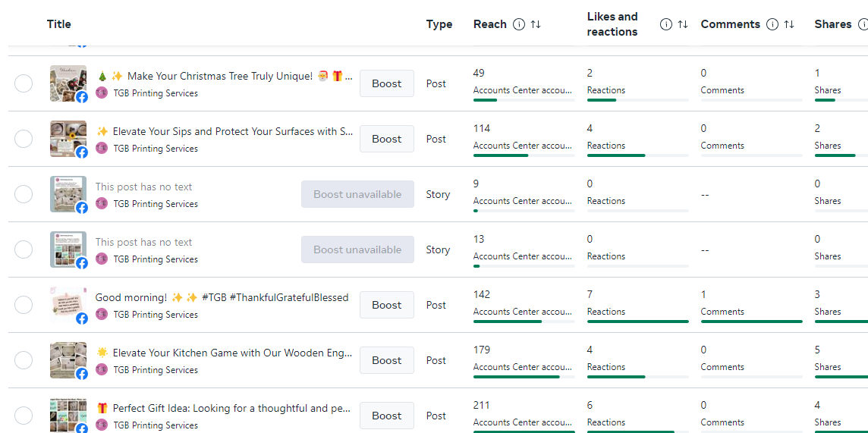Sort the Comments column arrows
Screen dimensions: 868x433
(789, 24)
